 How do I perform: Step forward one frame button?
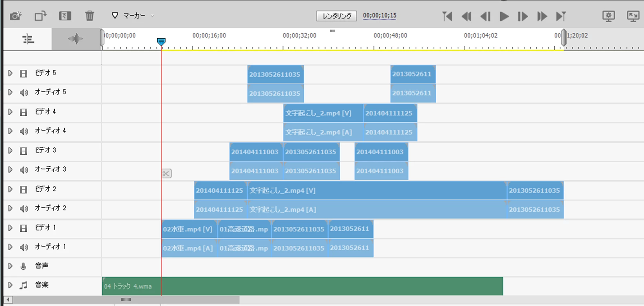tap(523, 16)
